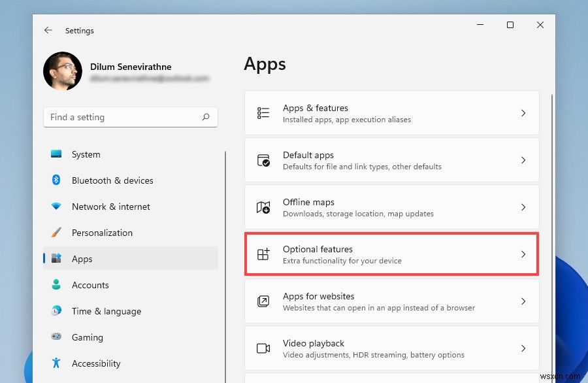Select the System icon in sidebar
The height and width of the screenshot is (383, 588).
[56, 154]
